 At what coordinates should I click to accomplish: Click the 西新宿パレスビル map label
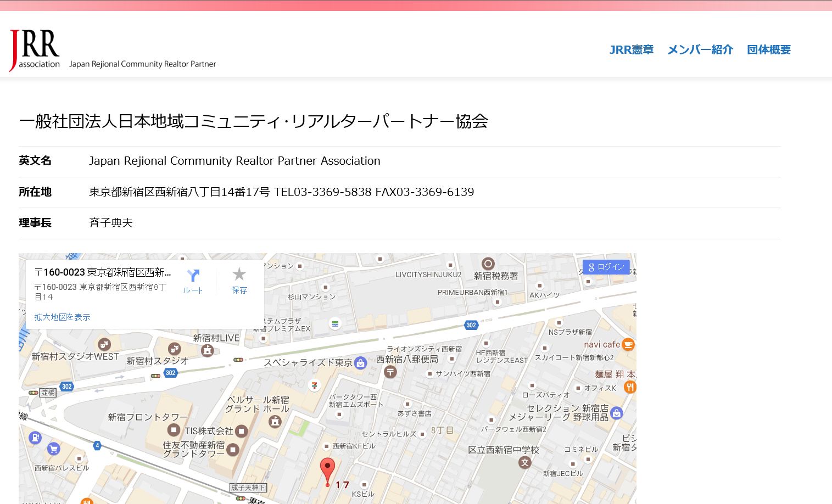coord(62,468)
